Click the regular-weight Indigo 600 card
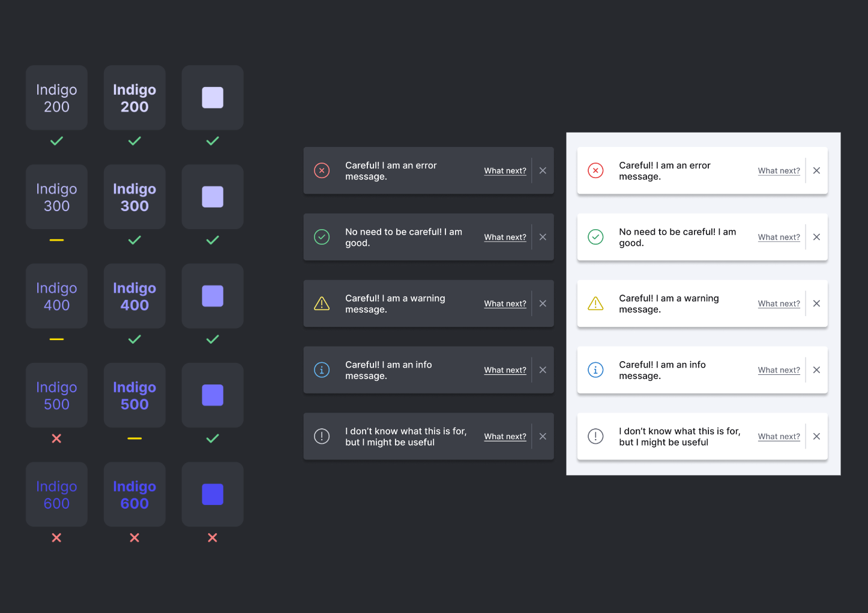The image size is (868, 613). (56, 494)
